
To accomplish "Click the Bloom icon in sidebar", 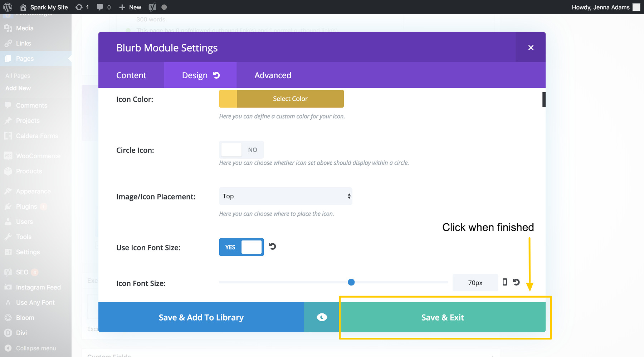I will pos(8,318).
